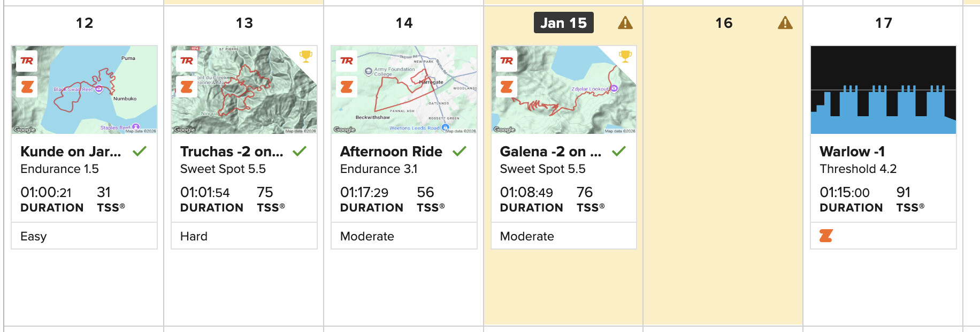The width and height of the screenshot is (980, 332).
Task: Click warning triangle on day 16
Action: pos(785,23)
